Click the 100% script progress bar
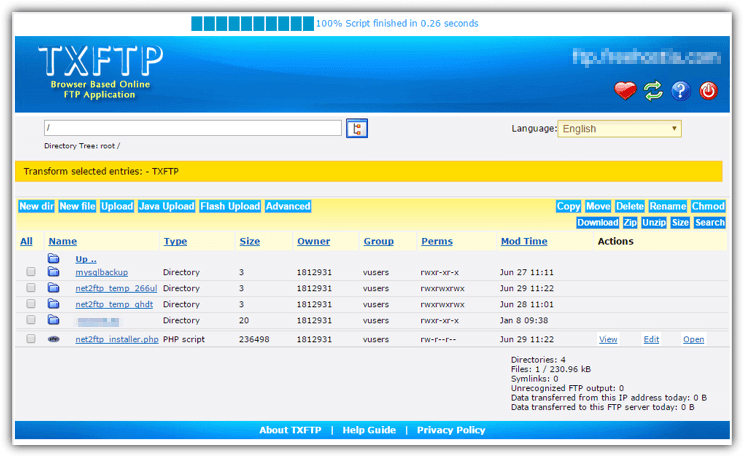 coord(252,23)
